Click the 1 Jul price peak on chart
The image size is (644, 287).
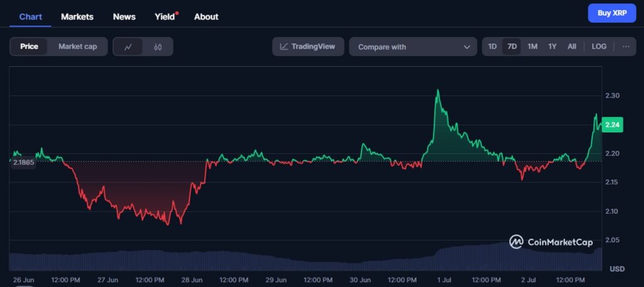pos(438,90)
